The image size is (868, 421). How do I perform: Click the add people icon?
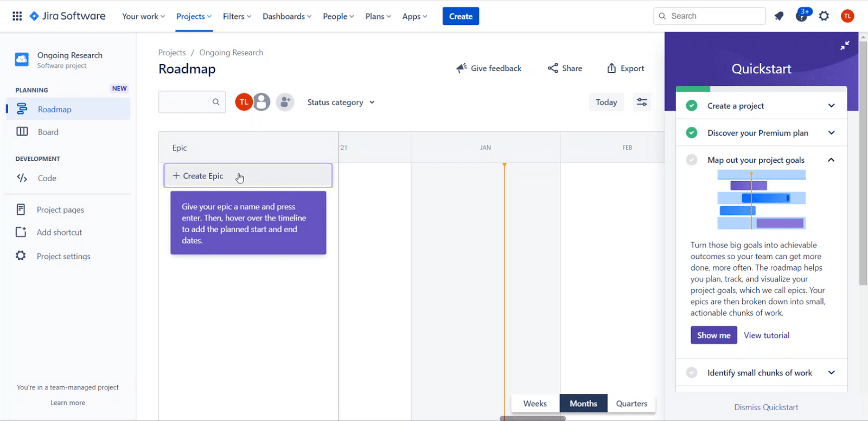tap(285, 102)
